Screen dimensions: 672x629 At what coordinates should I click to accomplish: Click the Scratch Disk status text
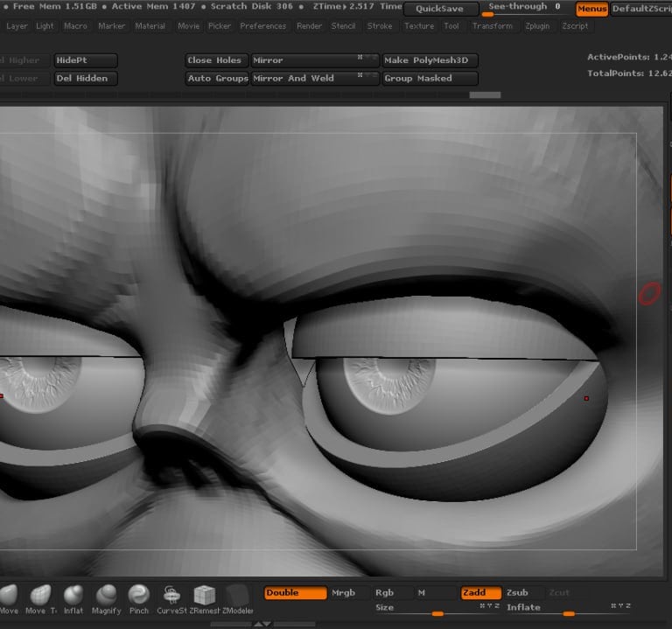252,6
